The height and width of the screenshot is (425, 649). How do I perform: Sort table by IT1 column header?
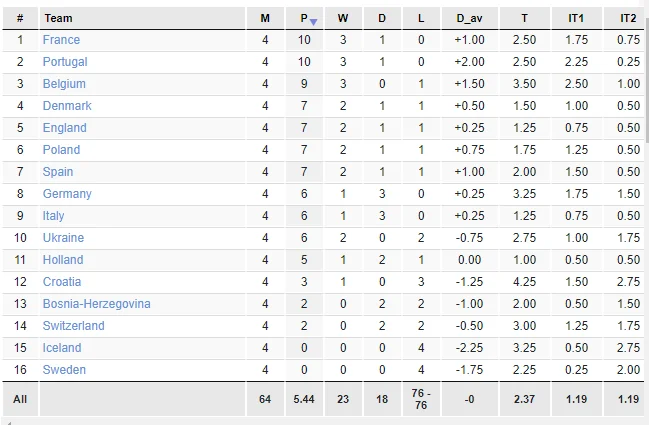pyautogui.click(x=576, y=18)
